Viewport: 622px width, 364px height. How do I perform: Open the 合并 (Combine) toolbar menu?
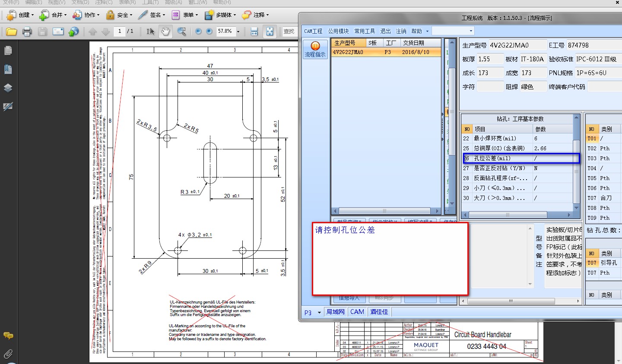pyautogui.click(x=53, y=15)
